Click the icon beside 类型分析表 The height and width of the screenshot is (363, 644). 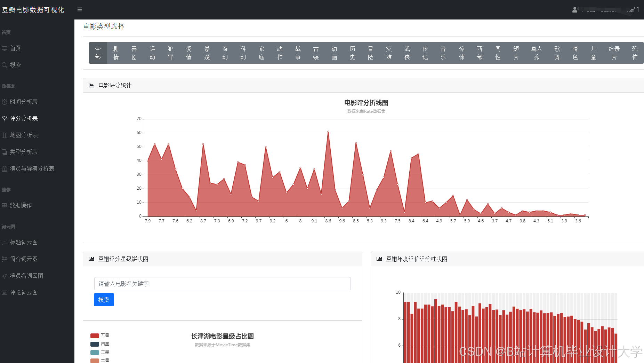(x=5, y=152)
